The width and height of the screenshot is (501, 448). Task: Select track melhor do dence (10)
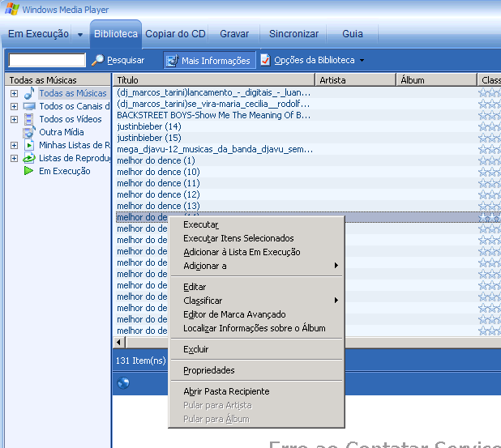pyautogui.click(x=158, y=172)
